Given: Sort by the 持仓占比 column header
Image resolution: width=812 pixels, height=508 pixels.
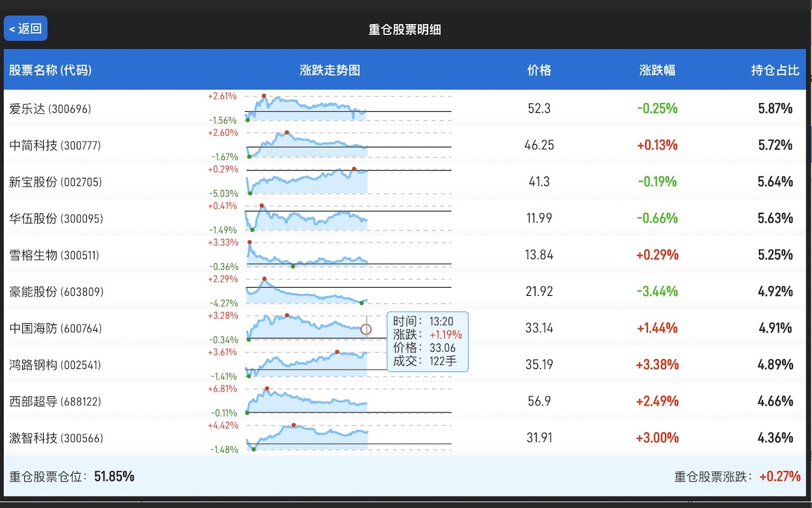Looking at the screenshot, I should (775, 70).
